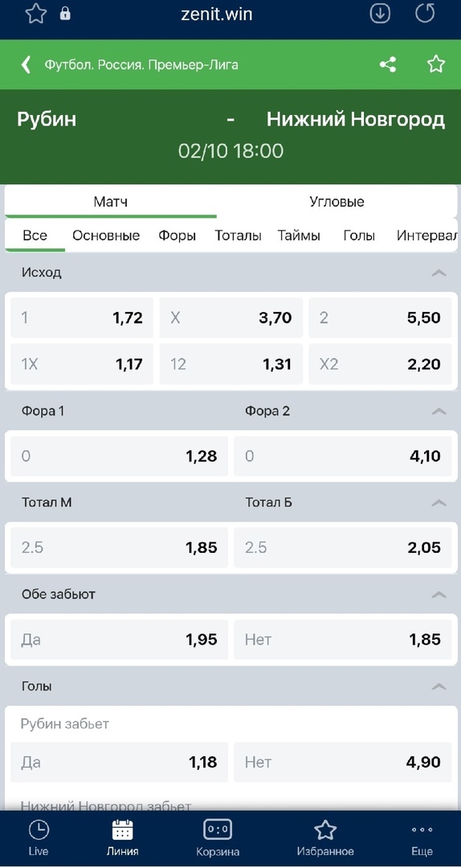
Task: Add match to favorites with header star
Action: pyautogui.click(x=436, y=64)
